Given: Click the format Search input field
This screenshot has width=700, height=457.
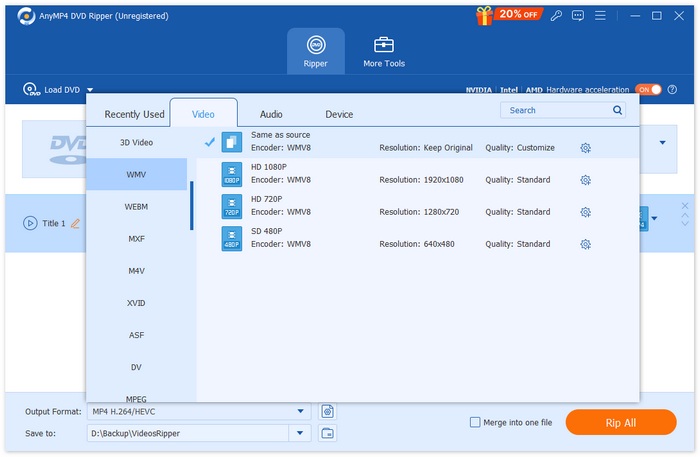Looking at the screenshot, I should pyautogui.click(x=556, y=110).
